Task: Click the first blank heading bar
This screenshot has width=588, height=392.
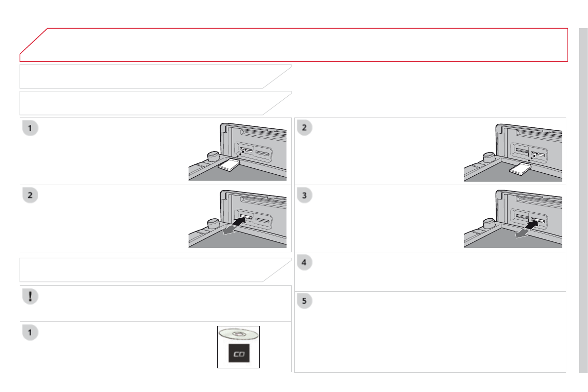Action: tap(155, 77)
